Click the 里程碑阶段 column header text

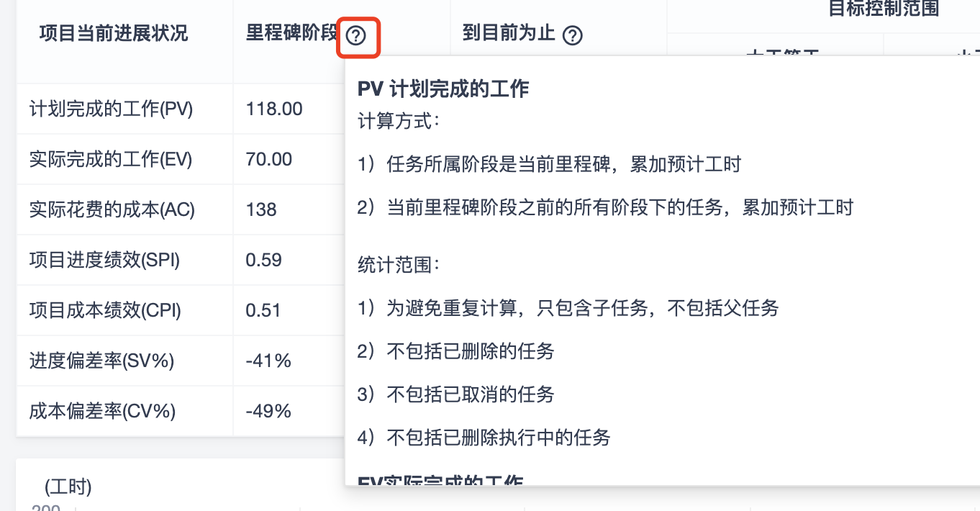pyautogui.click(x=291, y=34)
